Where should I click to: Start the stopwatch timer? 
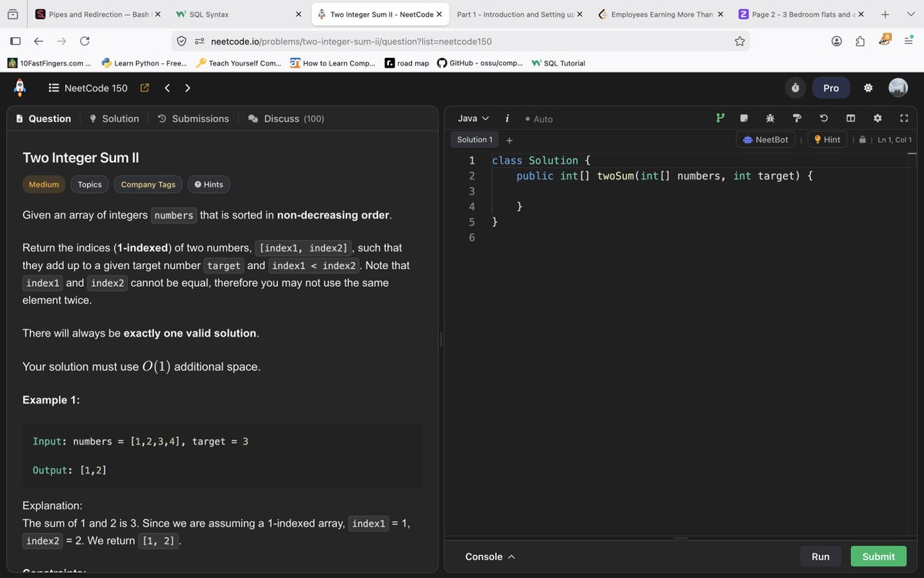click(795, 88)
